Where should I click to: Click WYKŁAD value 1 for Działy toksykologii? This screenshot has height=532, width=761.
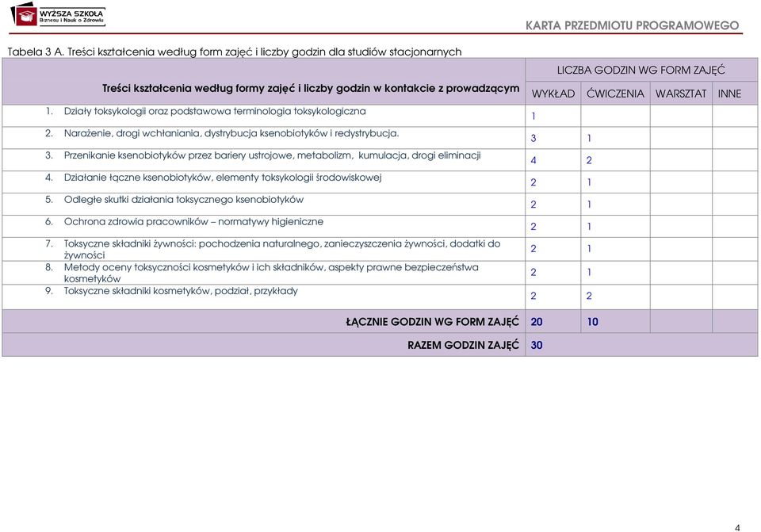(x=533, y=117)
